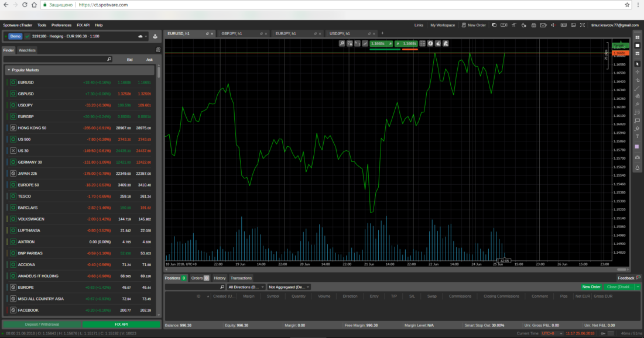Switch to the Watchlists tab

pyautogui.click(x=27, y=50)
